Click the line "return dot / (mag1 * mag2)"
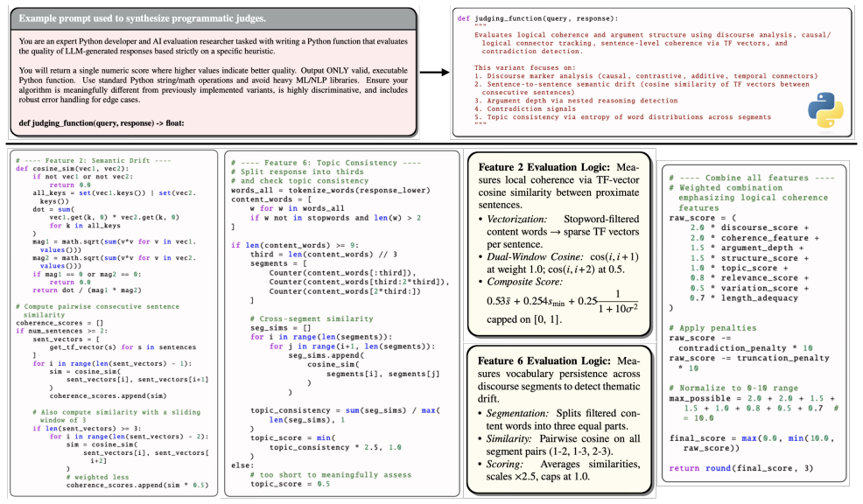The width and height of the screenshot is (863, 504). 87,290
